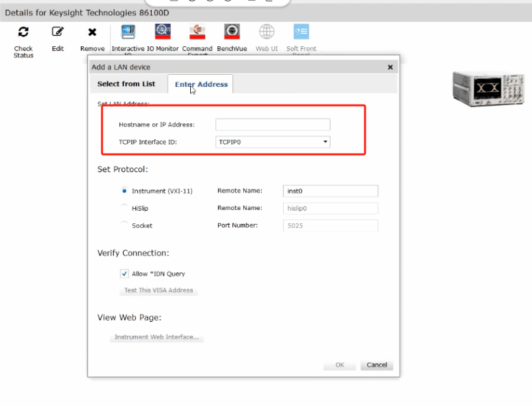Click the Soft Front Panel icon
This screenshot has width=532, height=406.
(x=301, y=32)
